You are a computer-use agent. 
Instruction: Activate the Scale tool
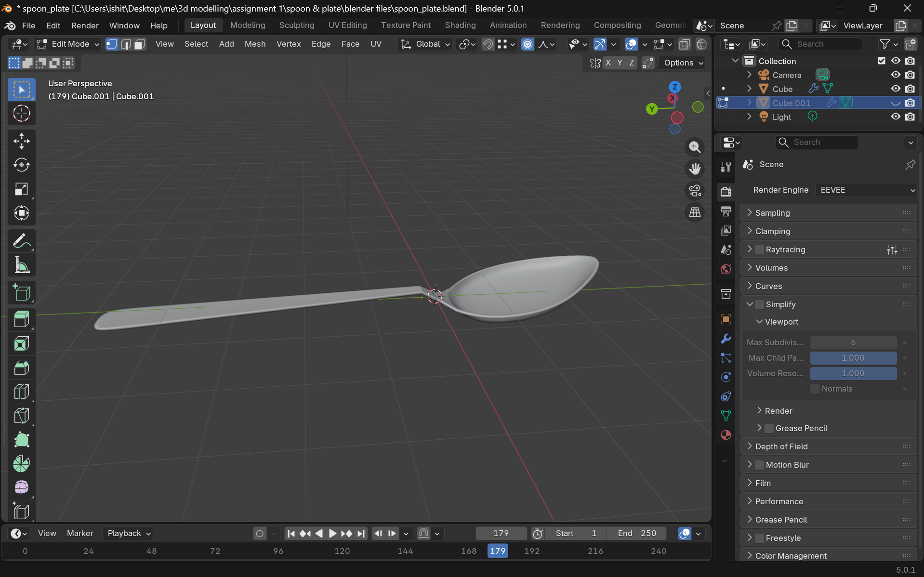point(22,189)
